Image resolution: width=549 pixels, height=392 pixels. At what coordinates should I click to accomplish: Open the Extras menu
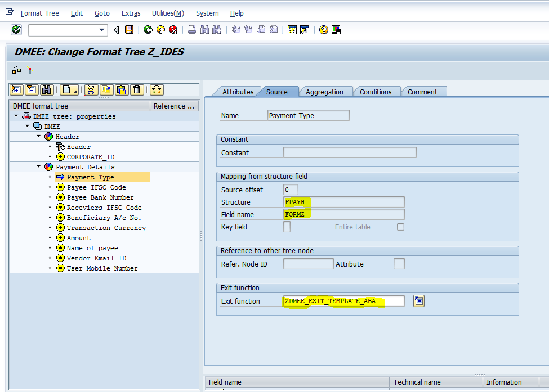click(131, 13)
